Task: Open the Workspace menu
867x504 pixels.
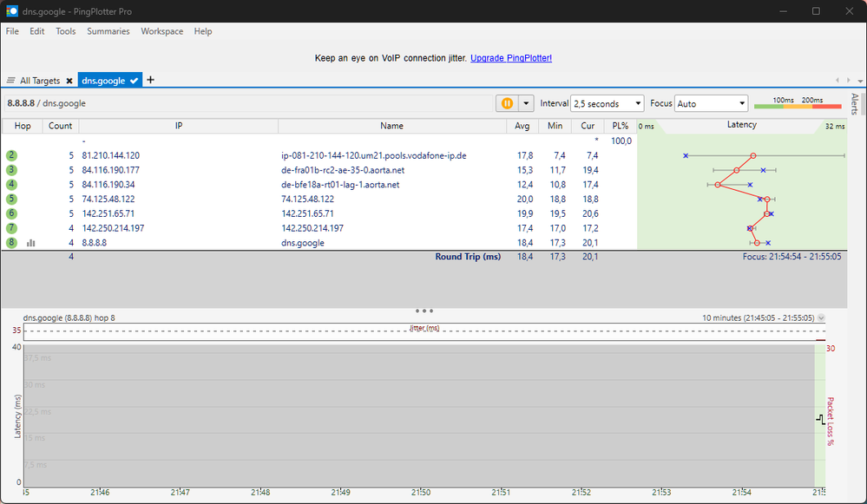Action: [x=161, y=31]
